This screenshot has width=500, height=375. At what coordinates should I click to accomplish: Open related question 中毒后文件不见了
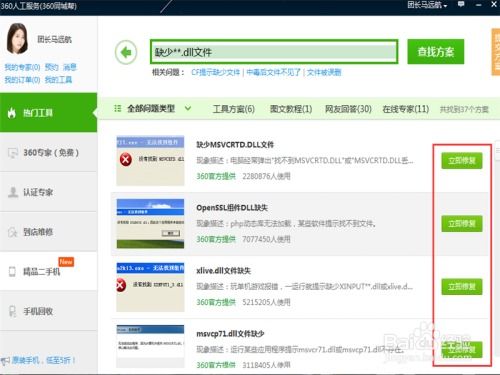coord(273,72)
